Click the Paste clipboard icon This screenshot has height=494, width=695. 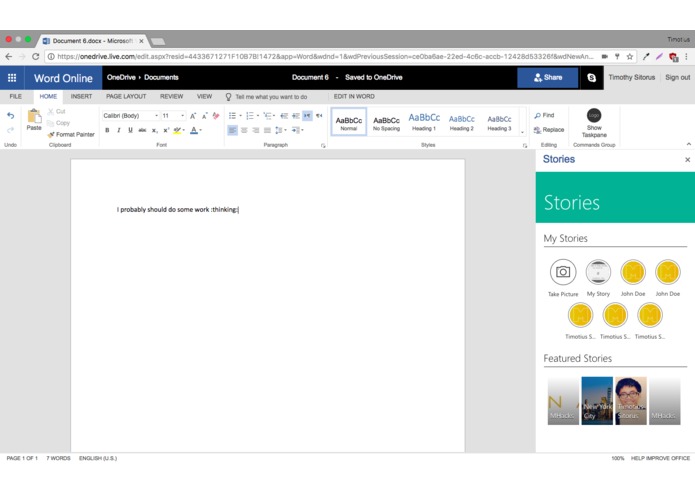[x=34, y=117]
